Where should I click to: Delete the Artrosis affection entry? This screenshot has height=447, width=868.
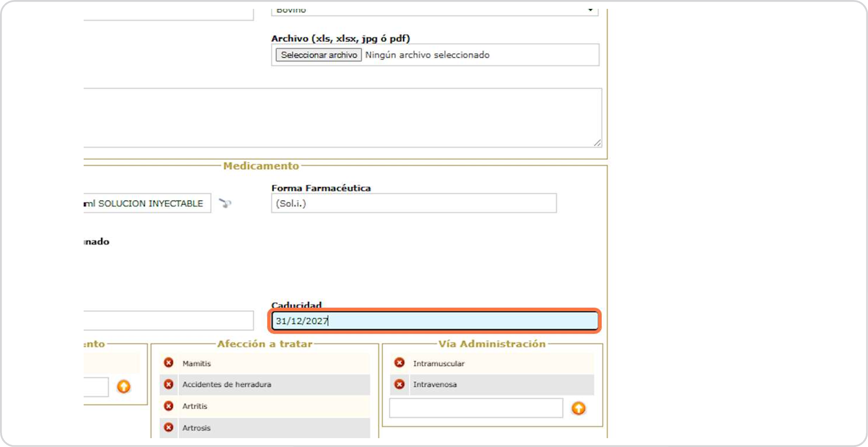(169, 427)
